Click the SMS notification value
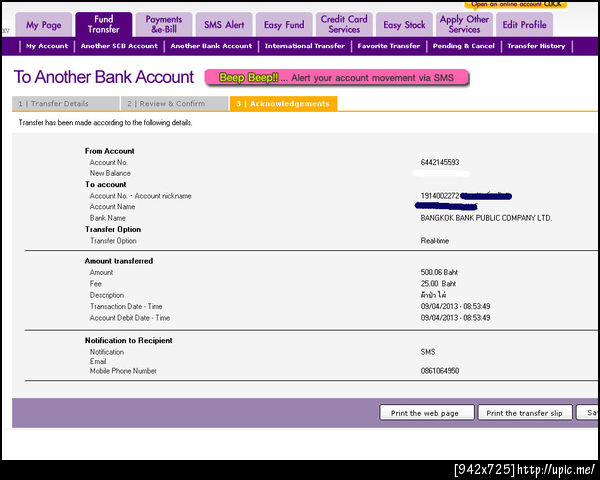 pyautogui.click(x=428, y=352)
